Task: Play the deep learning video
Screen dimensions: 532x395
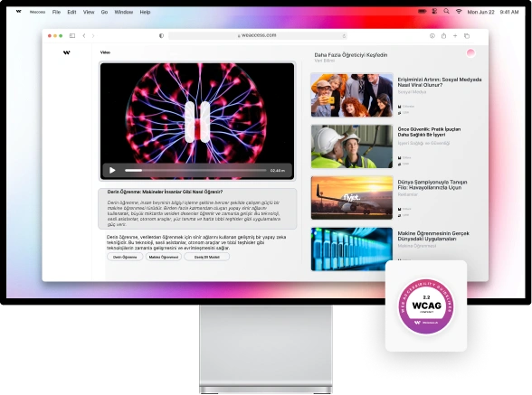Action: [112, 170]
